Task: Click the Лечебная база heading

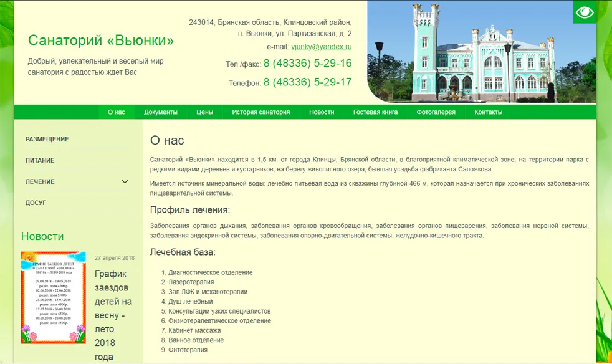Action: (183, 252)
